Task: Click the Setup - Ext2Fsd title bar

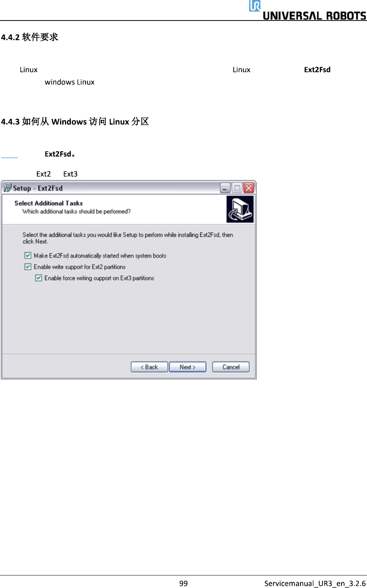Action: (110, 188)
